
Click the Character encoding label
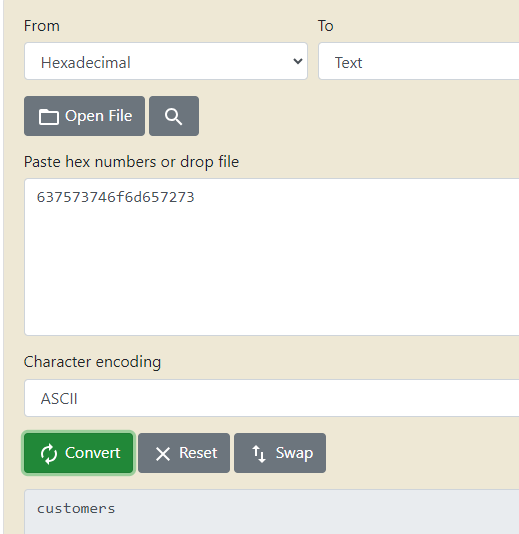tap(92, 362)
